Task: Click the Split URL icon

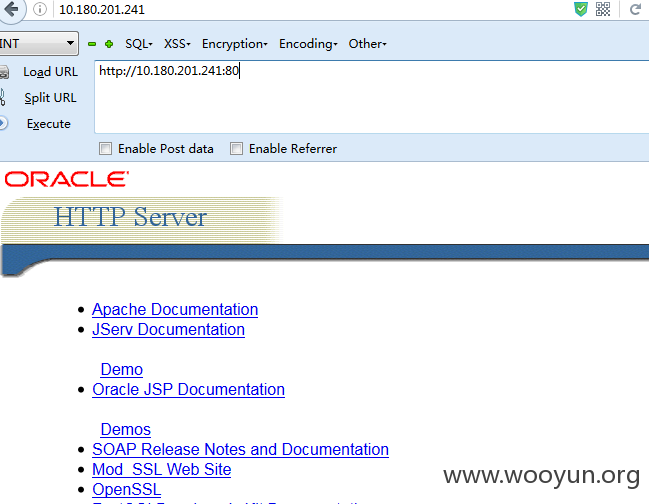Action: point(2,98)
